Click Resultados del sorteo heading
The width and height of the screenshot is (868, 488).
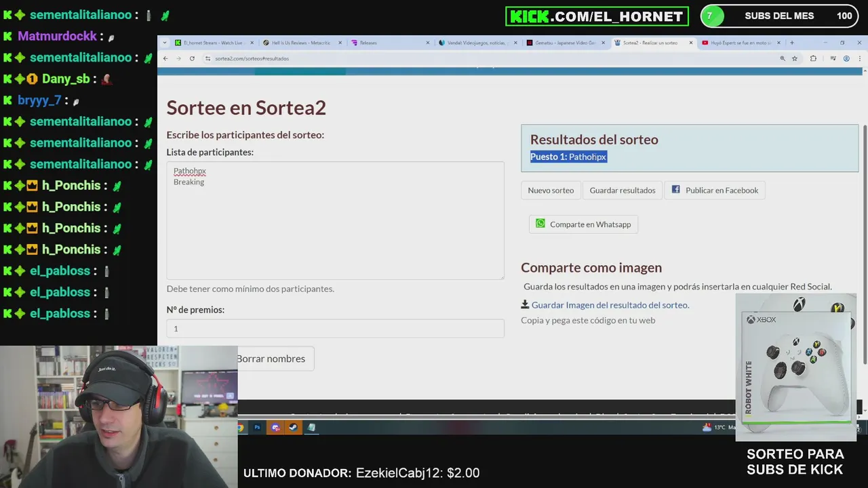[x=594, y=140]
